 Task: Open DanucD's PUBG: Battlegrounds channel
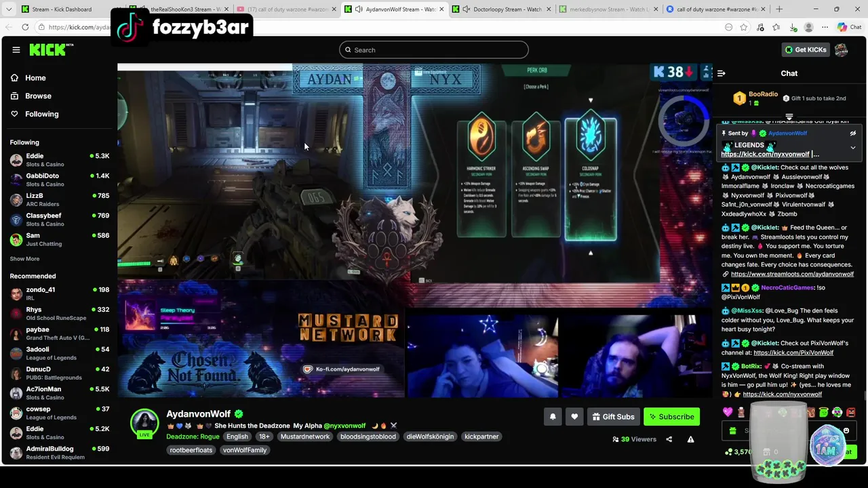tap(59, 373)
